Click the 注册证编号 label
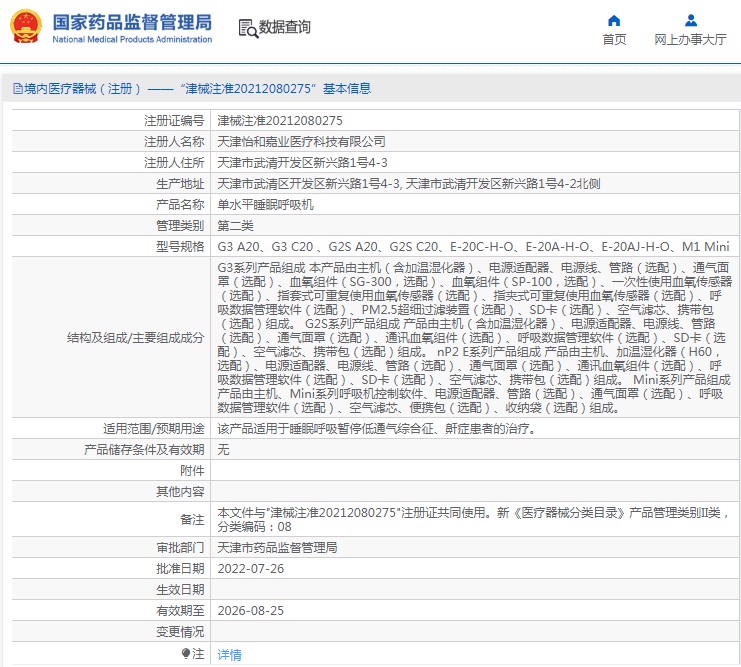Viewport: 741px width, 667px height. tap(174, 121)
